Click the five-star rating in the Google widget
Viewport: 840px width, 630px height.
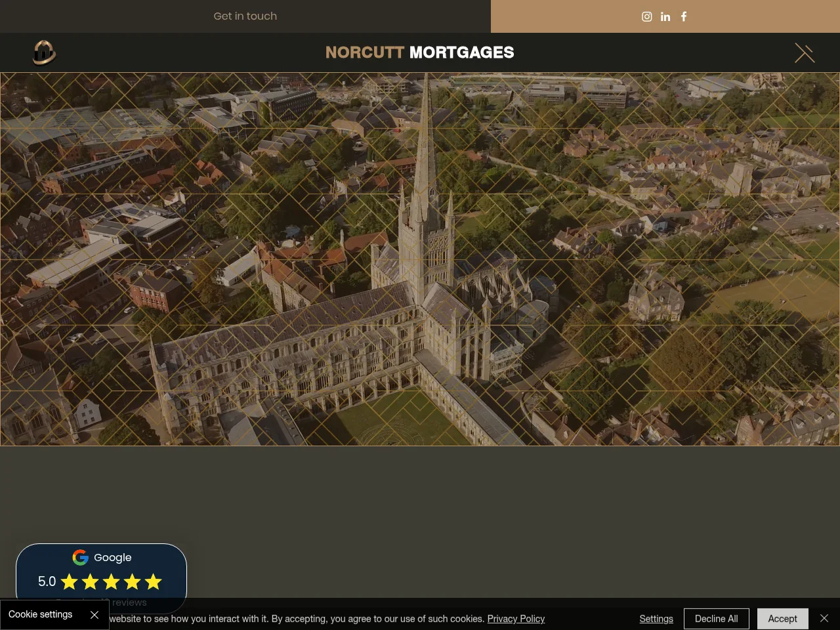pyautogui.click(x=111, y=581)
